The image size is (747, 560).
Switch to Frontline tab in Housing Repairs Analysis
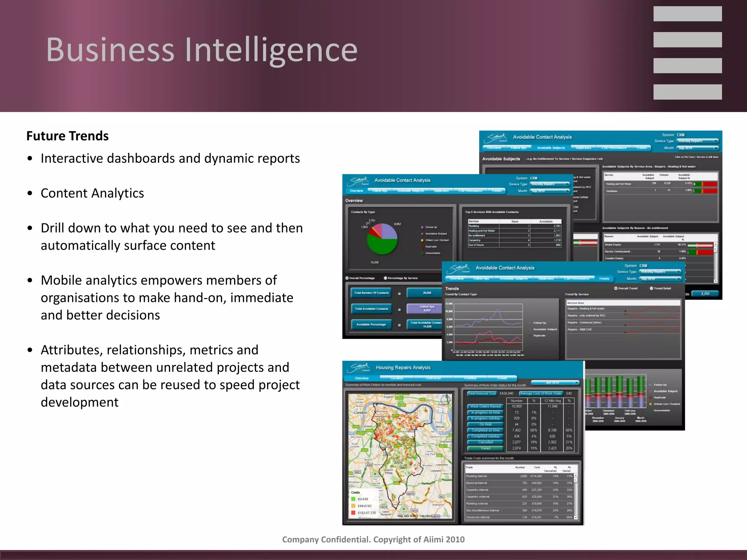(470, 378)
